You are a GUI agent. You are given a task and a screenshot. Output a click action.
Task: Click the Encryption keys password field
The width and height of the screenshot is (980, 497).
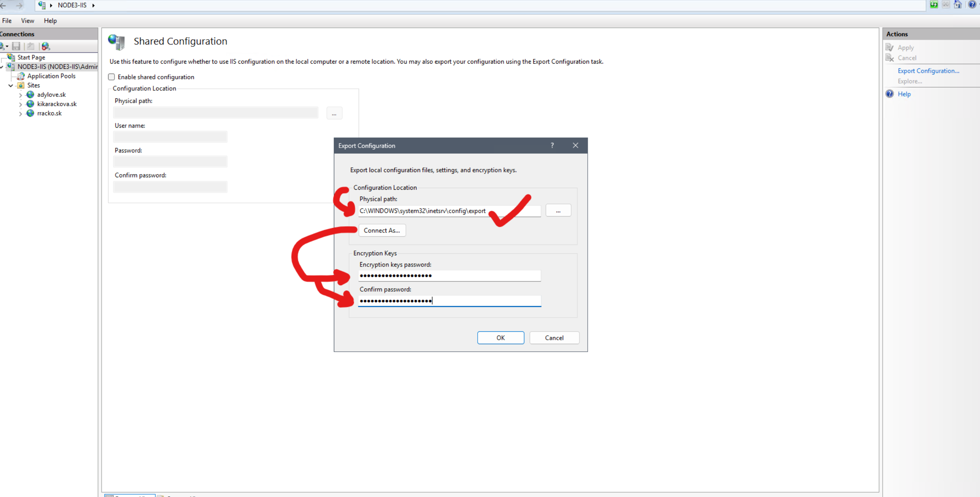(449, 276)
